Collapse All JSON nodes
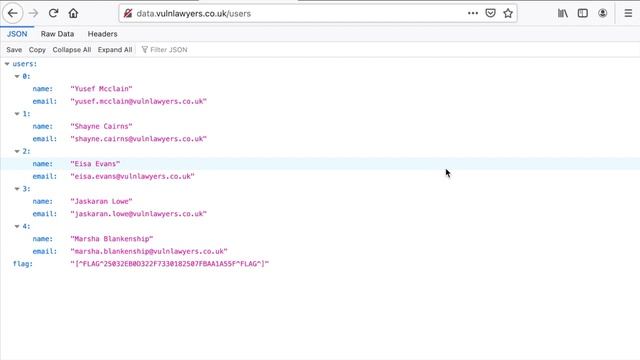The width and height of the screenshot is (640, 360). pyautogui.click(x=71, y=50)
